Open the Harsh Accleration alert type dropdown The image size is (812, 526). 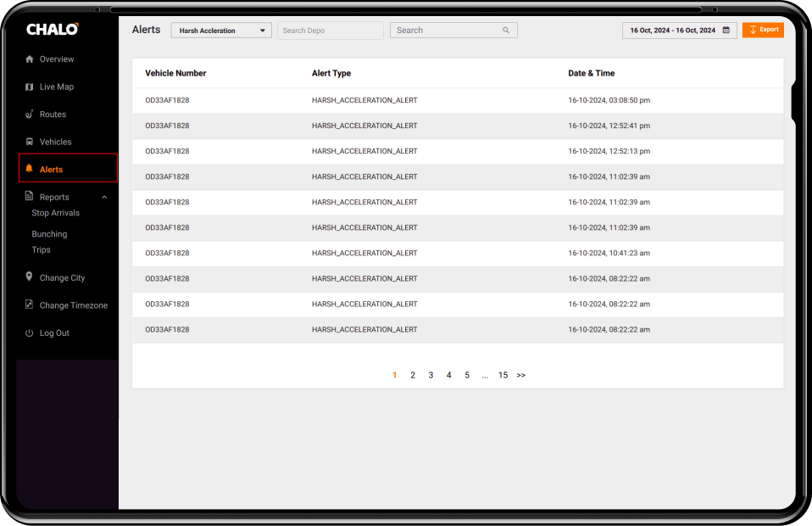tap(221, 31)
